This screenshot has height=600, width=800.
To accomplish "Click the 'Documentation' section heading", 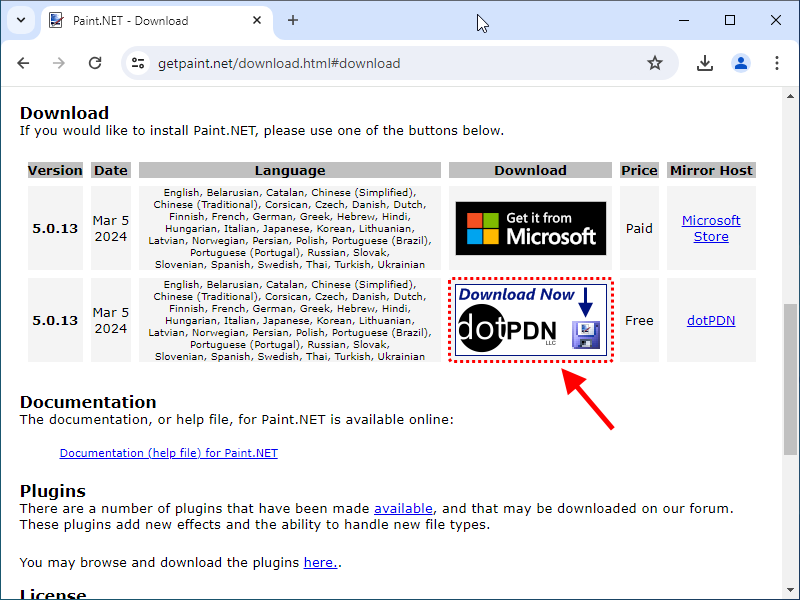I will click(x=88, y=402).
